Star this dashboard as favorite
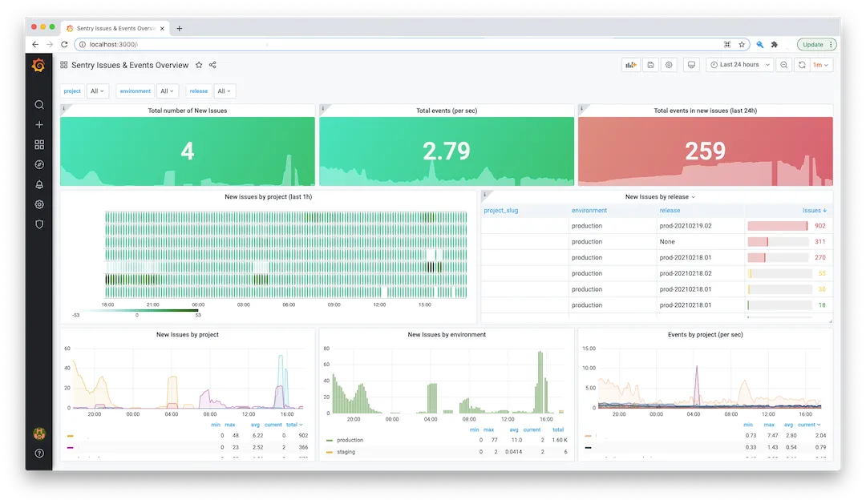This screenshot has height=504, width=866. [x=199, y=65]
